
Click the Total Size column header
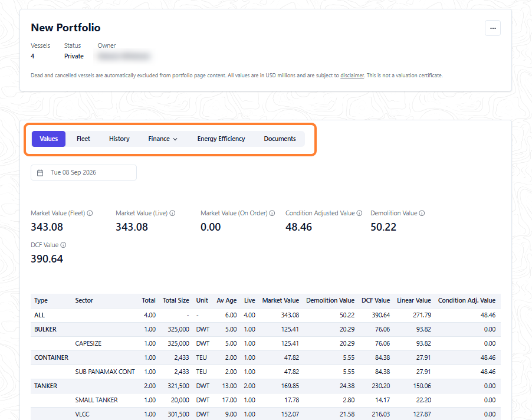tap(176, 301)
